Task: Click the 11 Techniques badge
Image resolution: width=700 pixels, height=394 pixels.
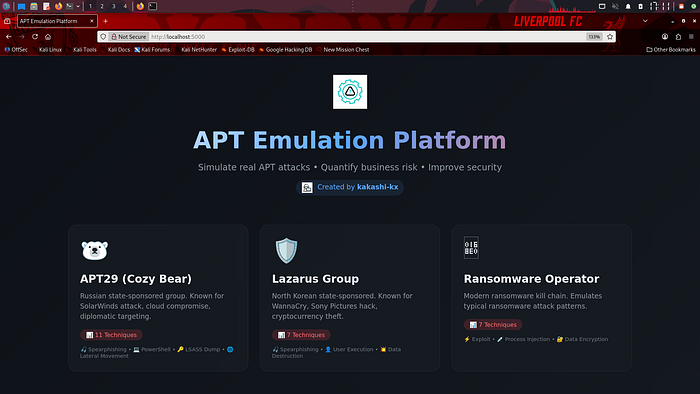Action: point(112,335)
